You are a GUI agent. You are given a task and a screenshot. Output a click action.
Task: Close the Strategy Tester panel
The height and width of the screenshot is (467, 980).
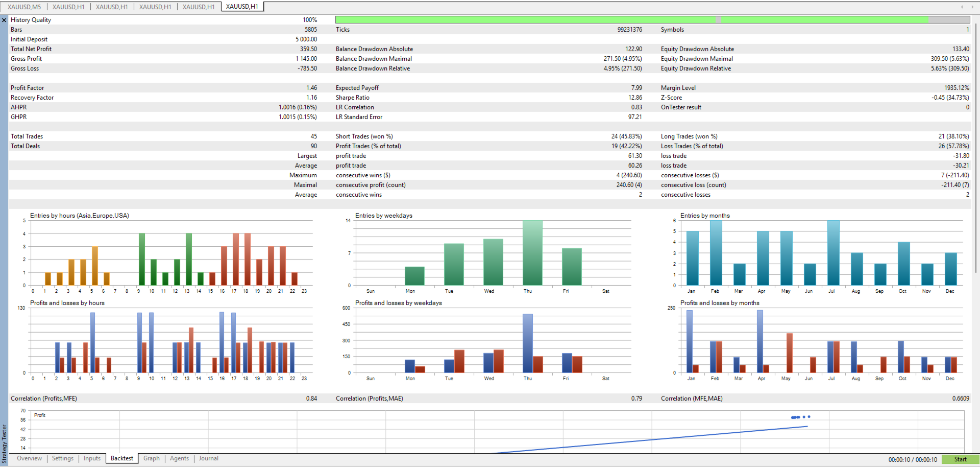click(x=4, y=20)
